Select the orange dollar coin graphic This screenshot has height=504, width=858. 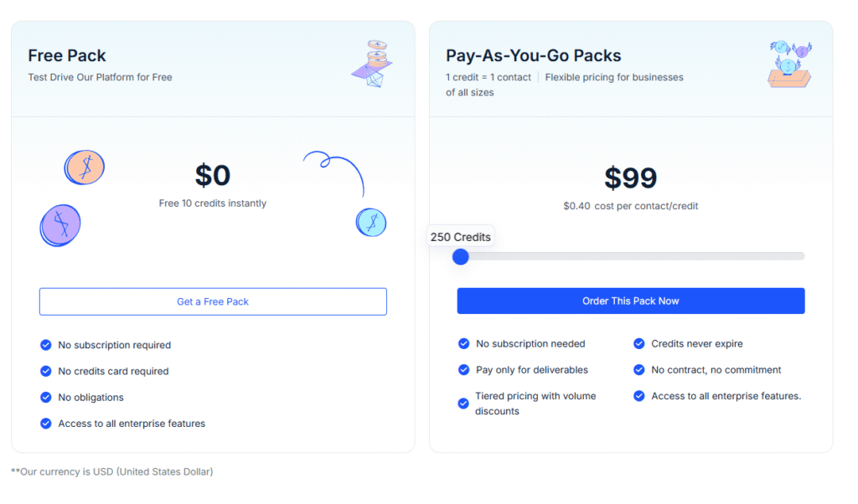(x=84, y=167)
